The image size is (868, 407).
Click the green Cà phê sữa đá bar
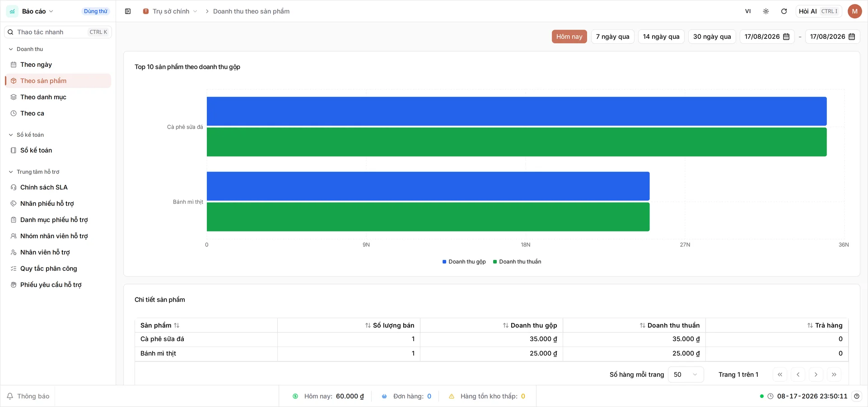[x=517, y=142]
